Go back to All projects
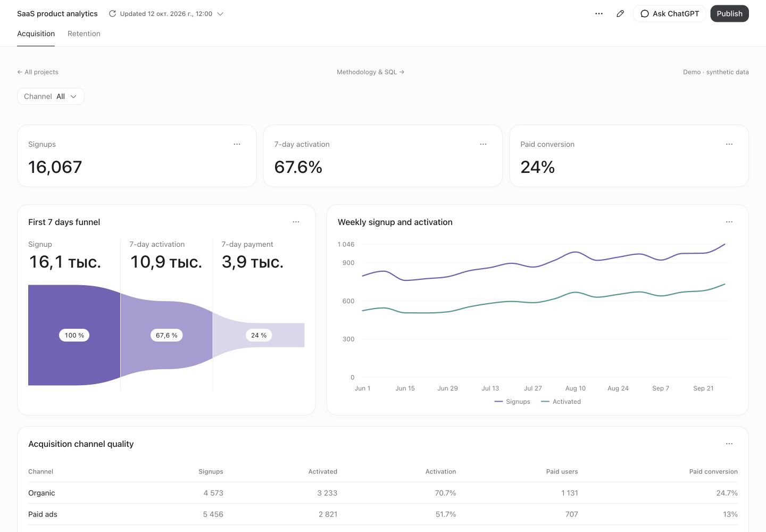This screenshot has width=766, height=532. [38, 72]
